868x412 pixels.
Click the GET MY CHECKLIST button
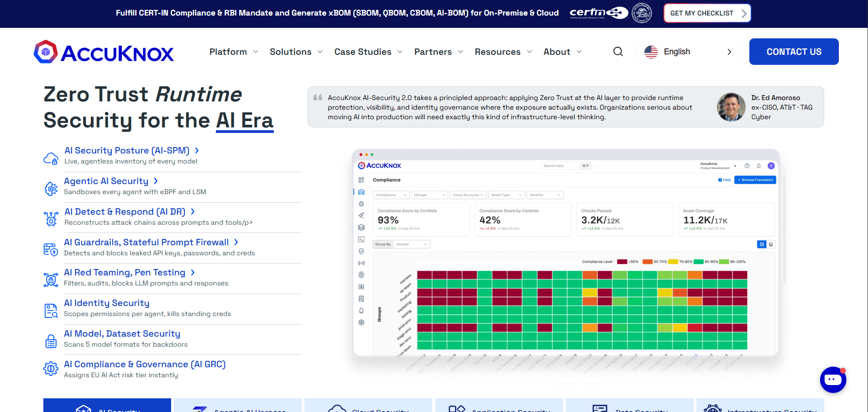[707, 13]
